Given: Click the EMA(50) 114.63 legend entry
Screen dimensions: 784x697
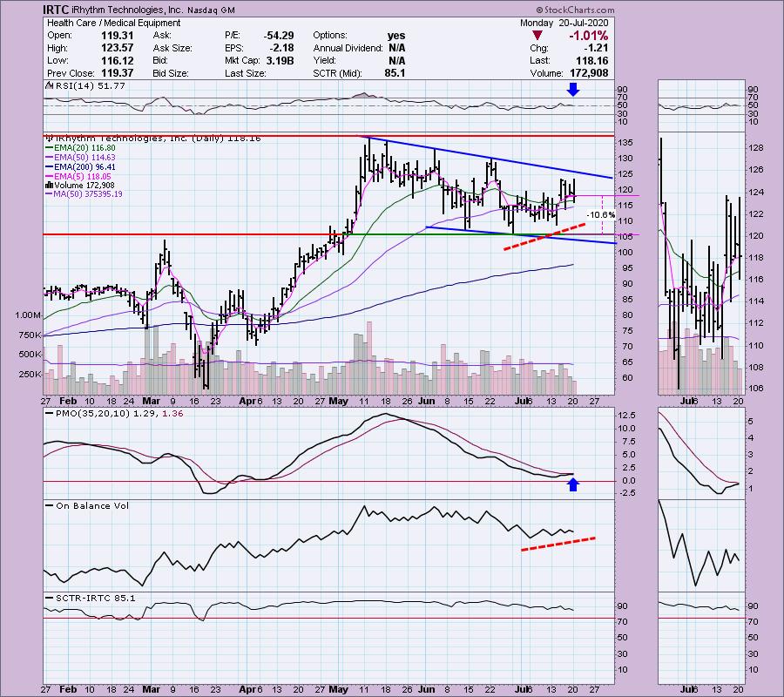Looking at the screenshot, I should tap(80, 158).
